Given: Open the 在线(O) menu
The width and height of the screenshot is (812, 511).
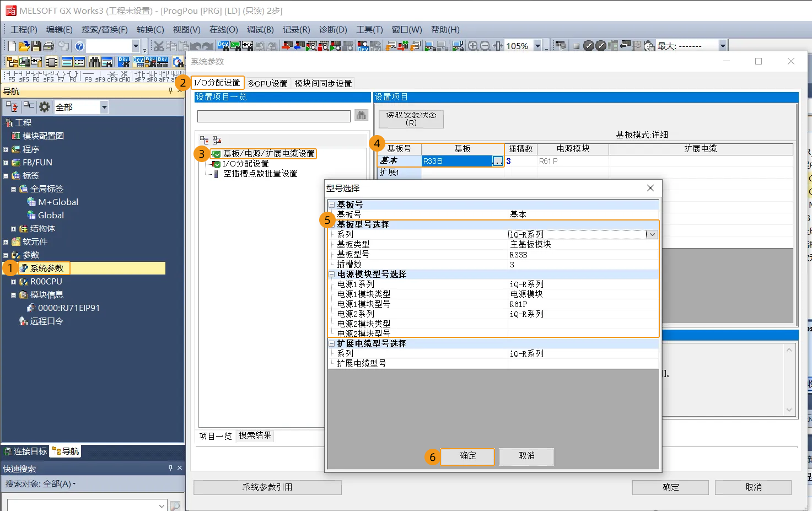Looking at the screenshot, I should click(224, 30).
